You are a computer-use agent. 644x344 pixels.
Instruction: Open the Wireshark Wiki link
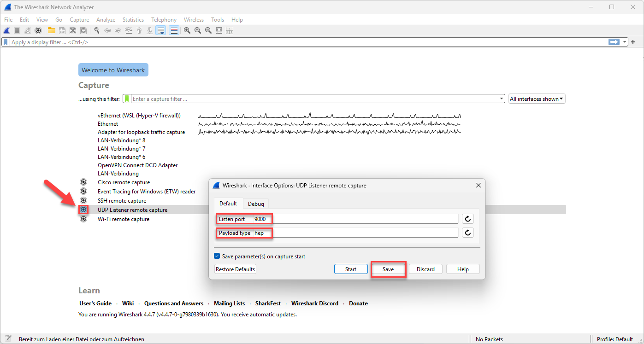pos(128,303)
